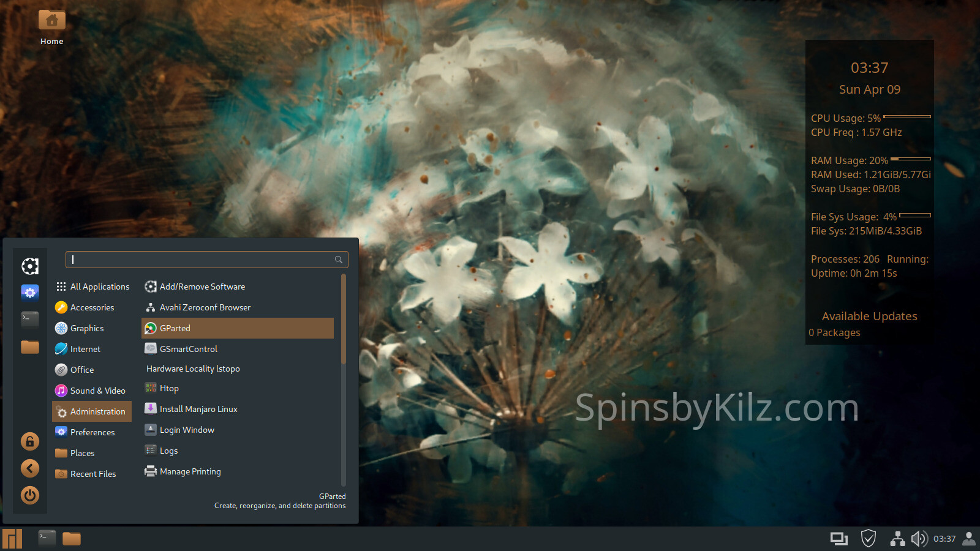Open Add/Remove Software
Viewport: 980px width, 551px height.
click(x=202, y=287)
